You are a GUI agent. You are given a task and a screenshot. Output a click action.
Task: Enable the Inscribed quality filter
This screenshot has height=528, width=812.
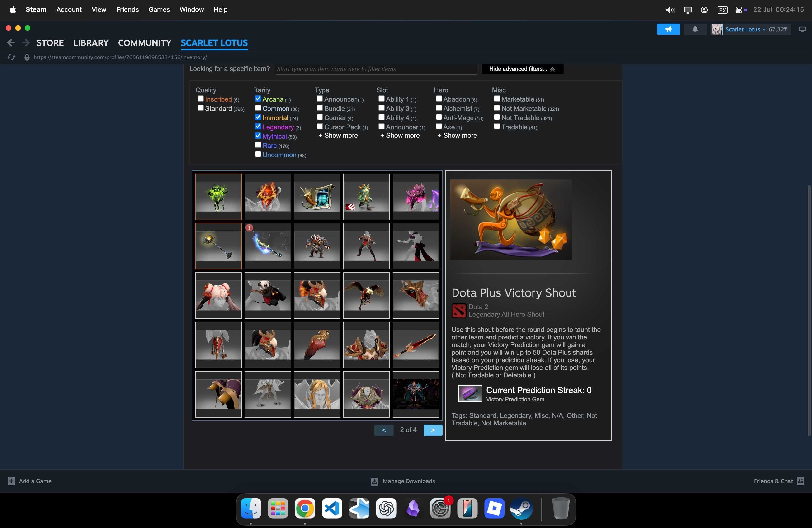coord(201,99)
